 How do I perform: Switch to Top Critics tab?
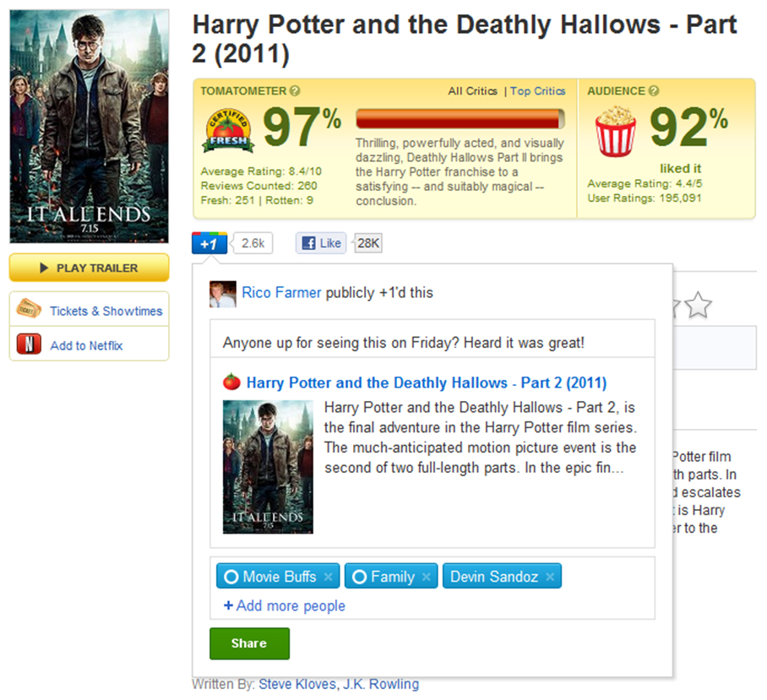tap(537, 91)
